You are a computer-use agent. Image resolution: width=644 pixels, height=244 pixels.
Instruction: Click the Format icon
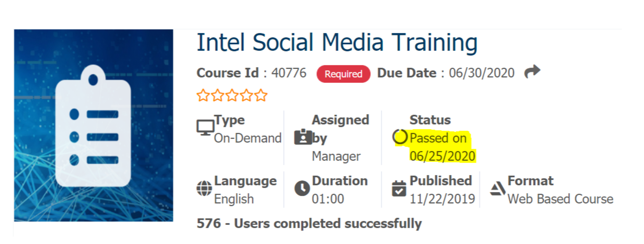497,189
